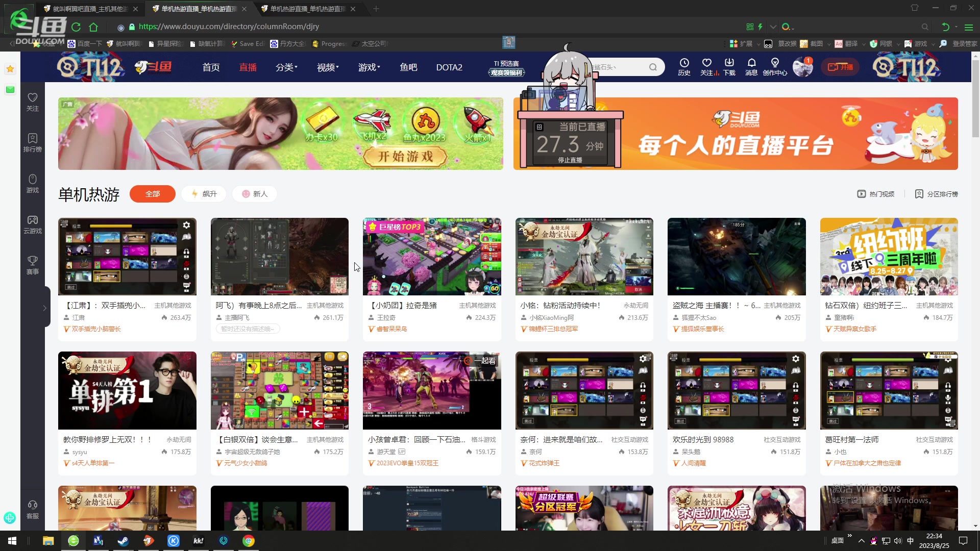
Task: Go to DOTA2 in navigation
Action: click(x=449, y=67)
